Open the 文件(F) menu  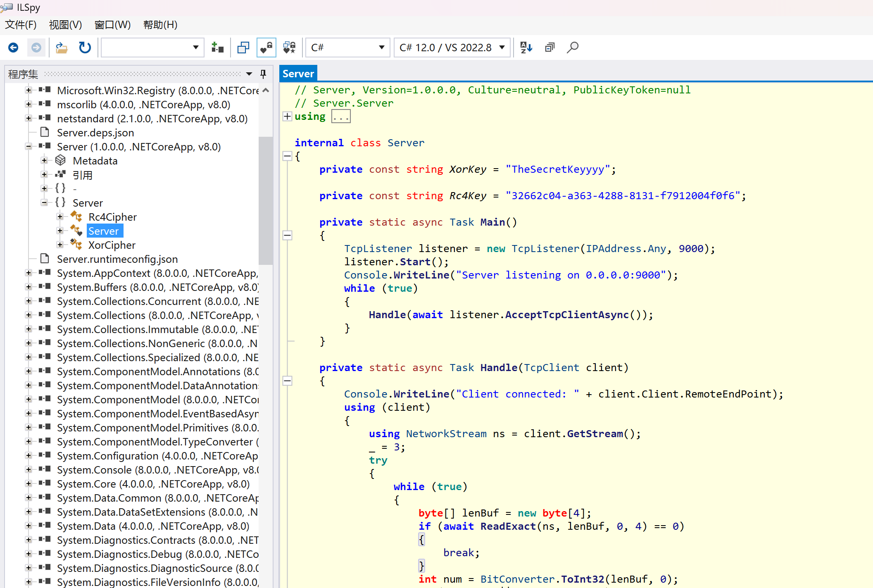pyautogui.click(x=21, y=25)
